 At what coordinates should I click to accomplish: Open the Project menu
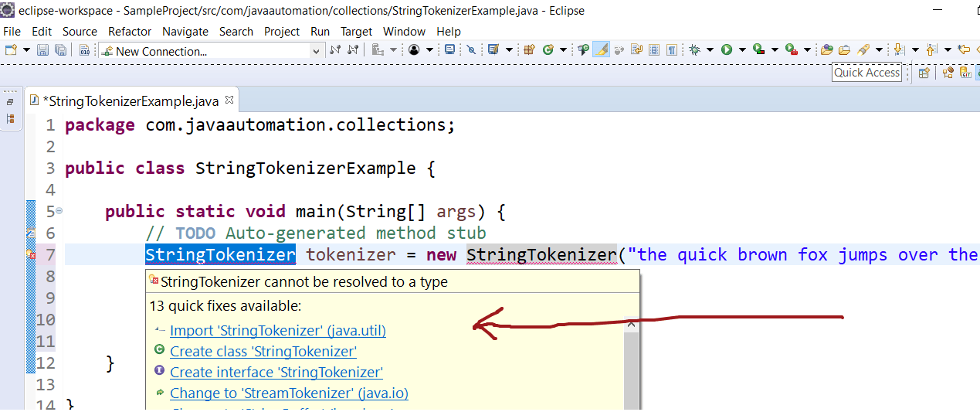click(282, 32)
